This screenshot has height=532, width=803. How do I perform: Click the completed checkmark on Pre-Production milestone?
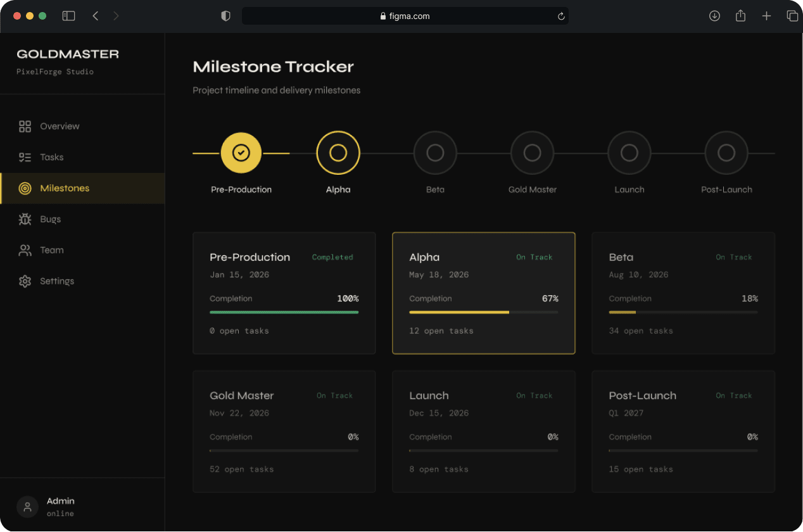click(x=241, y=153)
